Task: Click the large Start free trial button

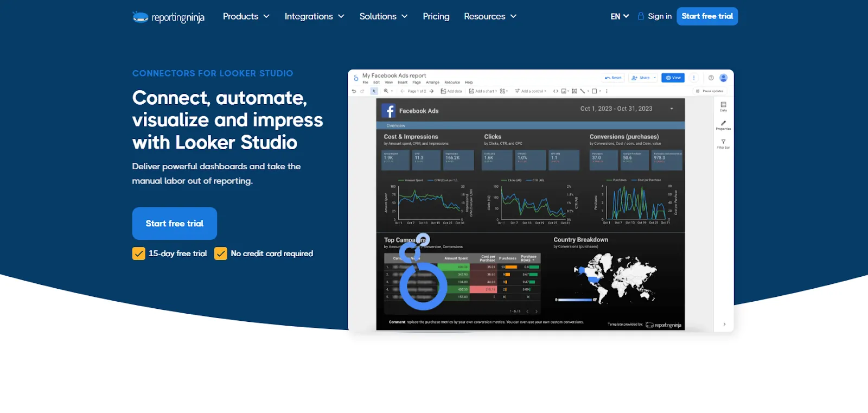Action: point(175,224)
